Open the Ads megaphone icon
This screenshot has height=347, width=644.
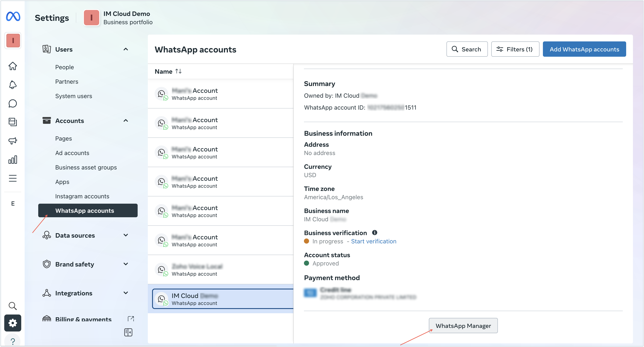(13, 141)
